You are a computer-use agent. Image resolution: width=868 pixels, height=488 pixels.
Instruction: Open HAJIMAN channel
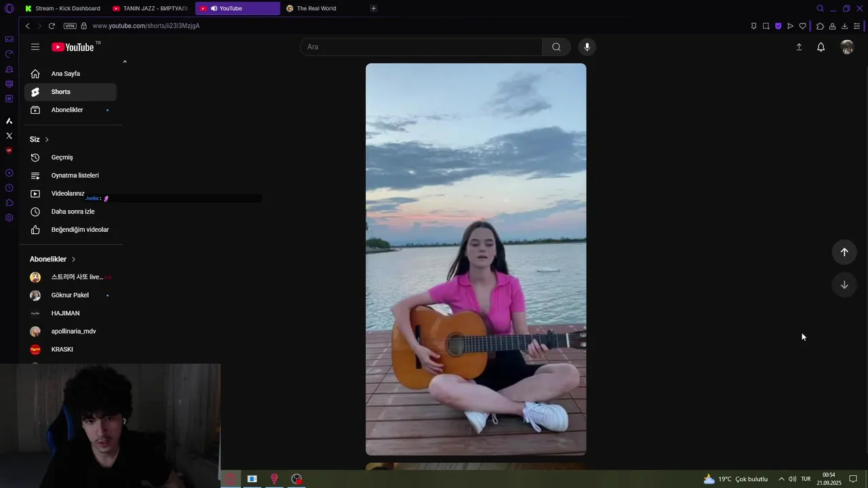point(71,313)
